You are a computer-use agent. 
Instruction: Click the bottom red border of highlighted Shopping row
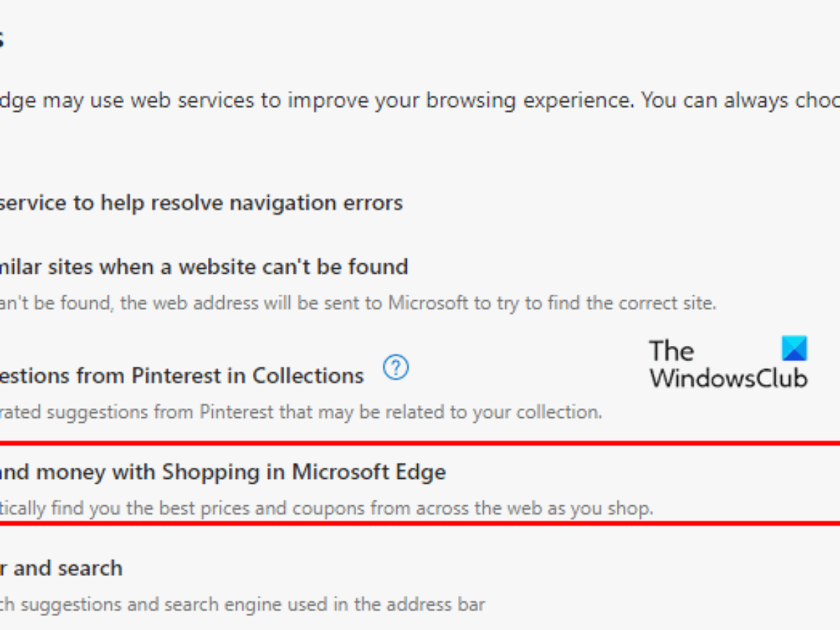[420, 523]
